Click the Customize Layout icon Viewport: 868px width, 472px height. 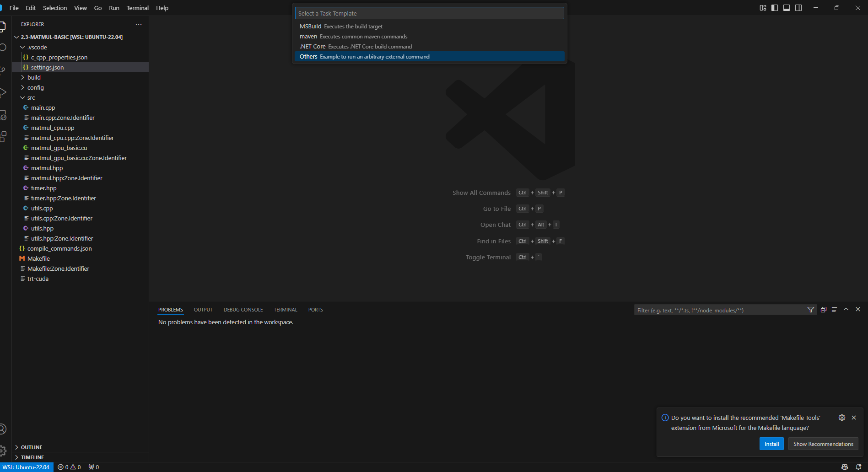click(x=763, y=8)
